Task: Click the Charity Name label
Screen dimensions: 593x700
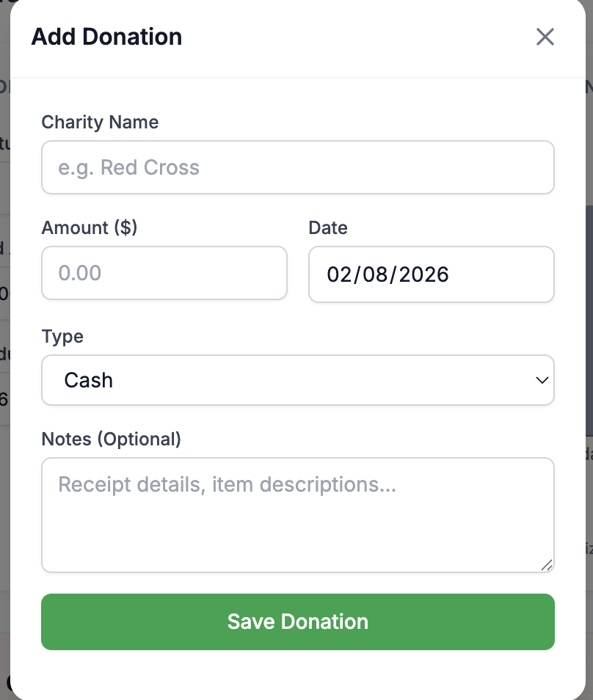Action: click(100, 123)
